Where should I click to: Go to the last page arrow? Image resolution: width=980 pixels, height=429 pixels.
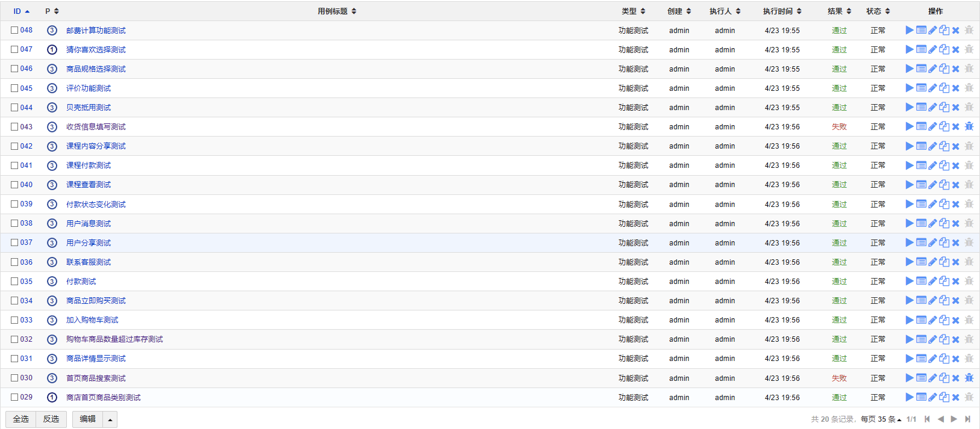(x=968, y=419)
